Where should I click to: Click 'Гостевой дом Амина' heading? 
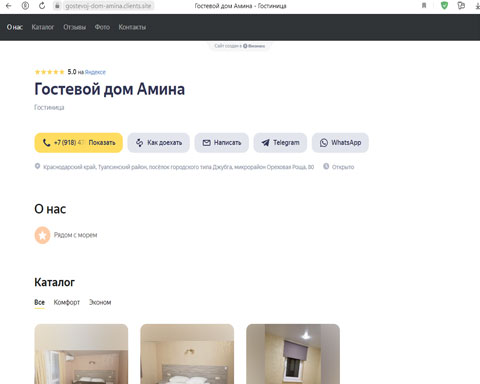(x=109, y=89)
